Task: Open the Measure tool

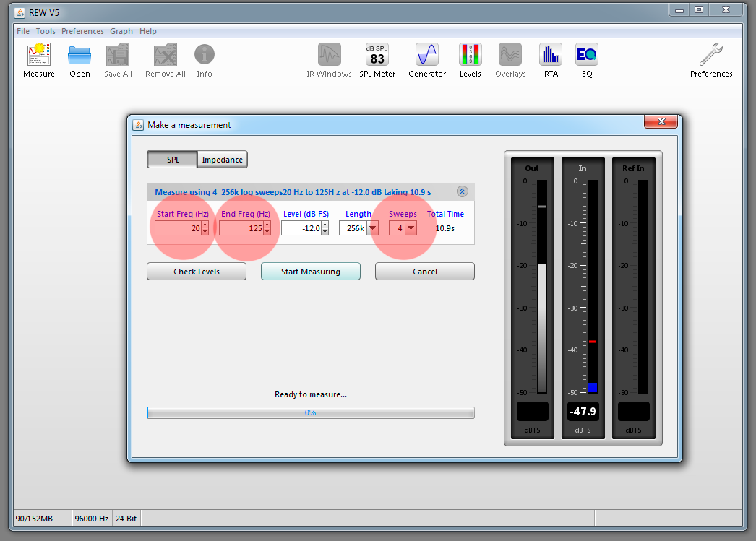Action: click(x=39, y=60)
